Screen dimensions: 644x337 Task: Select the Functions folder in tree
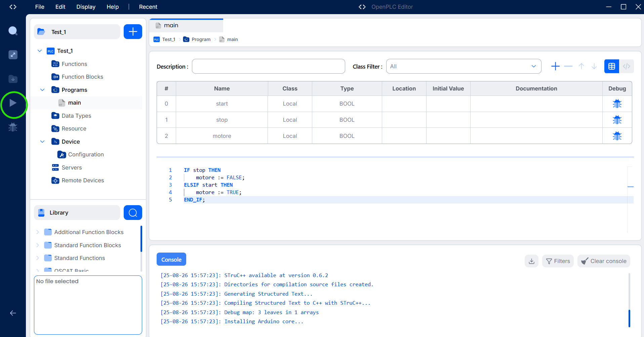point(74,64)
